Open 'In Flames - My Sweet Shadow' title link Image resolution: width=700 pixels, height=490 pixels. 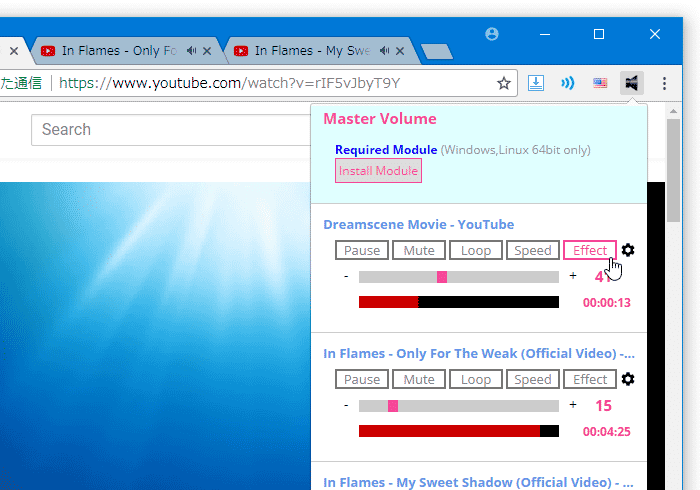coord(478,482)
